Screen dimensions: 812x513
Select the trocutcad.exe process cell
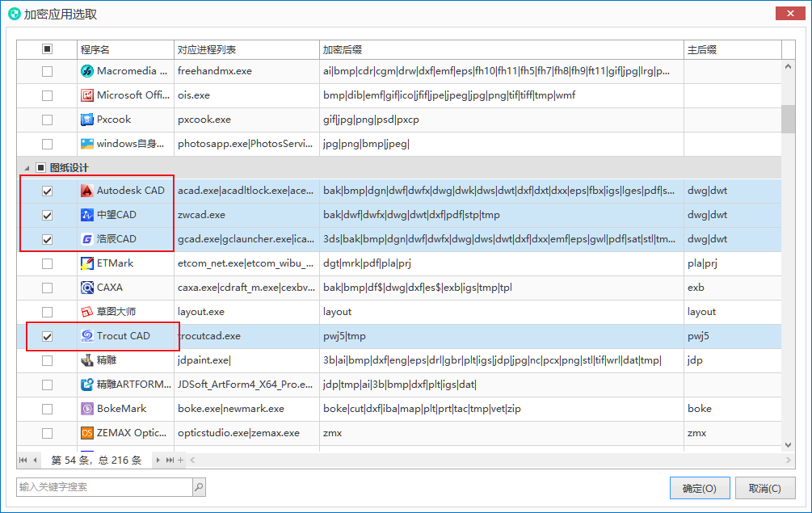pos(246,336)
